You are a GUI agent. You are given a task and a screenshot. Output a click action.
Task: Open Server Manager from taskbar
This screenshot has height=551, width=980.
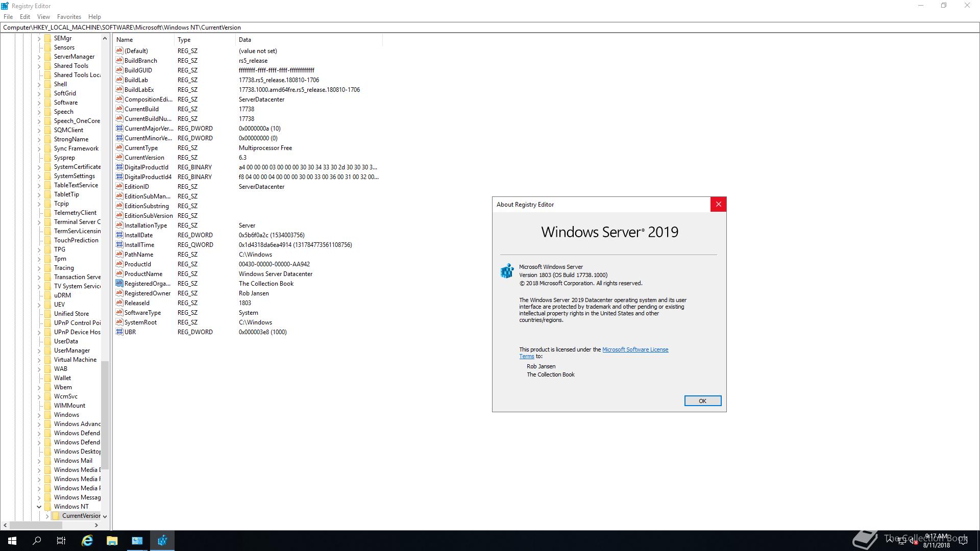pyautogui.click(x=137, y=541)
